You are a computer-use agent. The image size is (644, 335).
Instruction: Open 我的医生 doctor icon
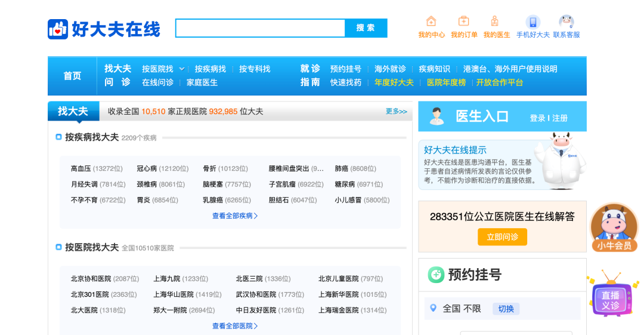(495, 21)
